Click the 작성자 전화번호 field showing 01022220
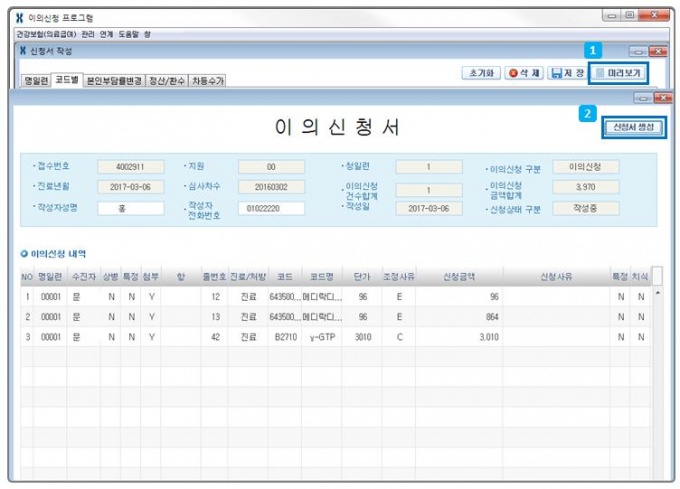680x489 pixels. (x=271, y=208)
